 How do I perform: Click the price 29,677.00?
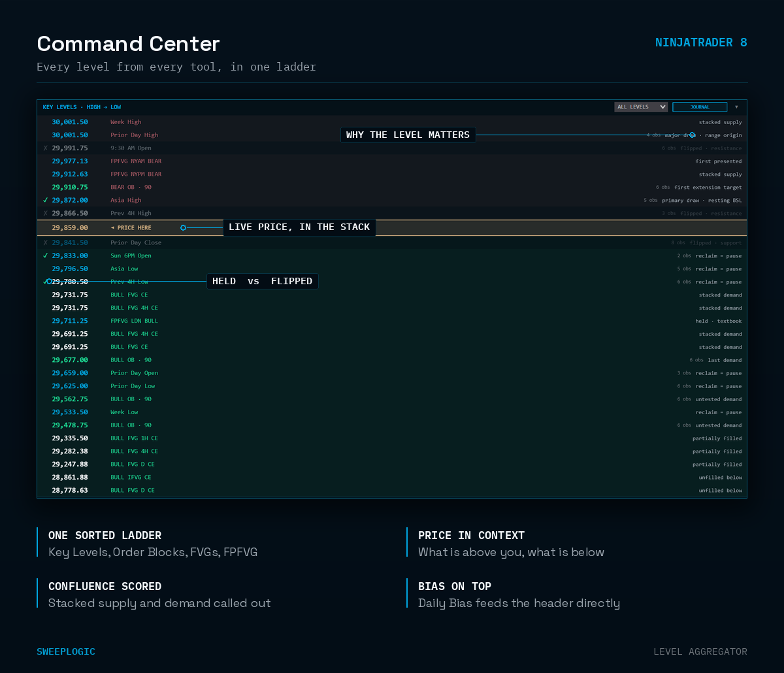pyautogui.click(x=70, y=360)
